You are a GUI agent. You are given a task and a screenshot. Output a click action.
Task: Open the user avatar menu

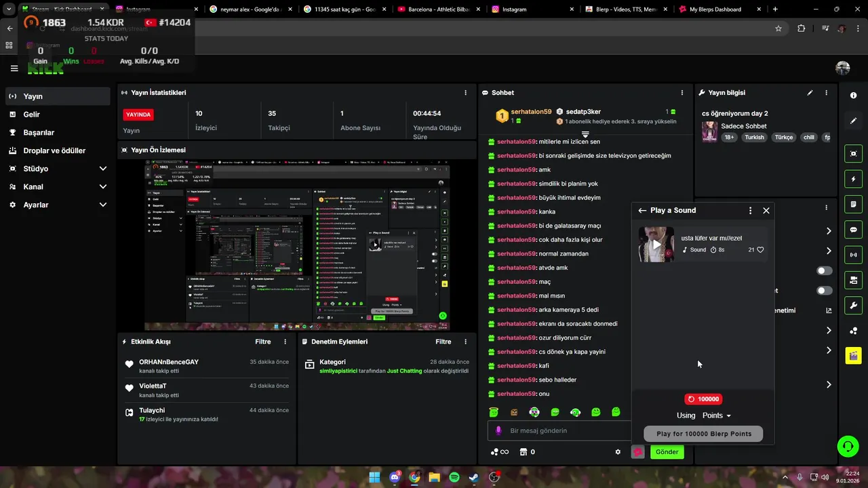click(843, 68)
